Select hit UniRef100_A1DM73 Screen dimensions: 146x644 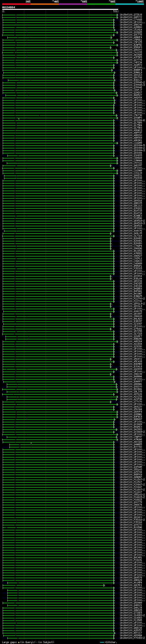[131, 65]
